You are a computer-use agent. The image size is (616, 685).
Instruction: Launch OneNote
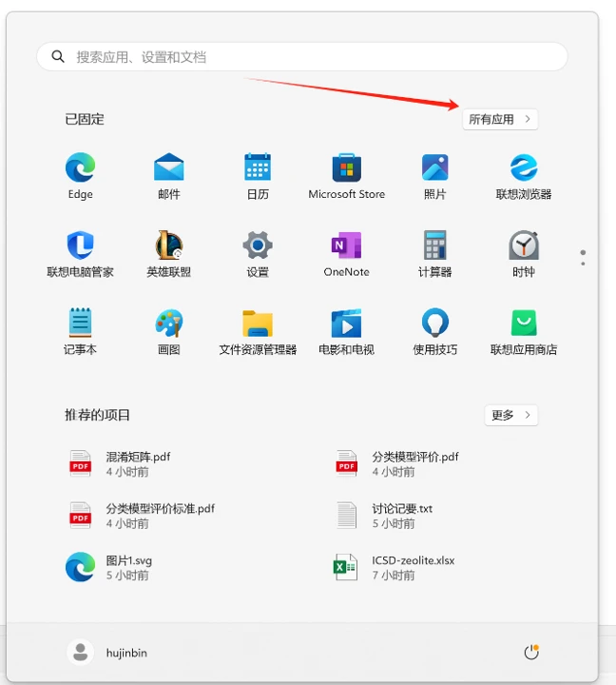pos(347,254)
